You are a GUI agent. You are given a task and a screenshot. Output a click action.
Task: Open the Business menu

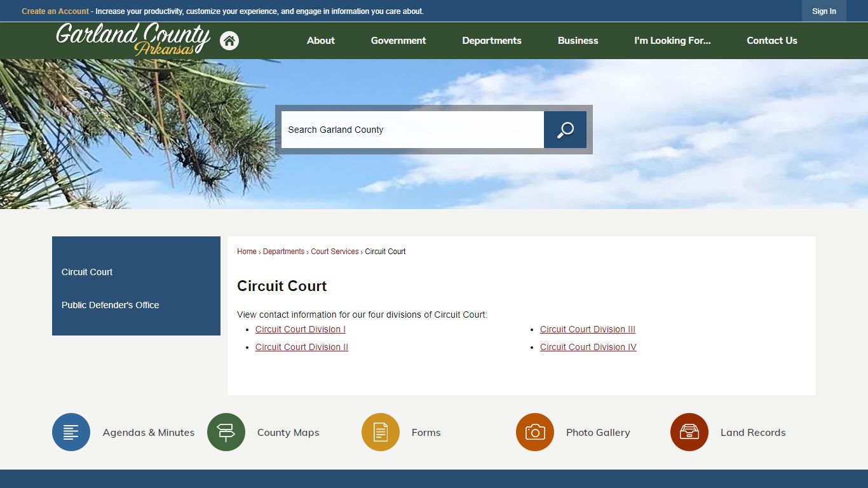click(x=578, y=41)
